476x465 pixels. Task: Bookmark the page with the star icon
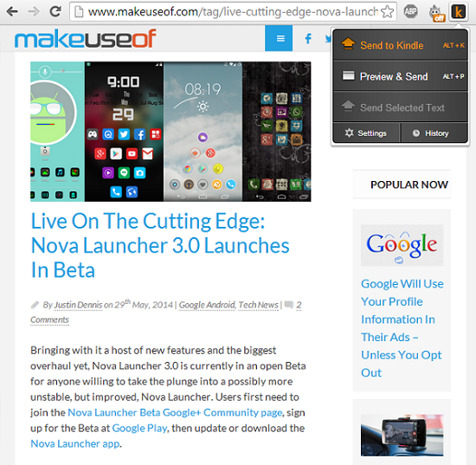(387, 12)
